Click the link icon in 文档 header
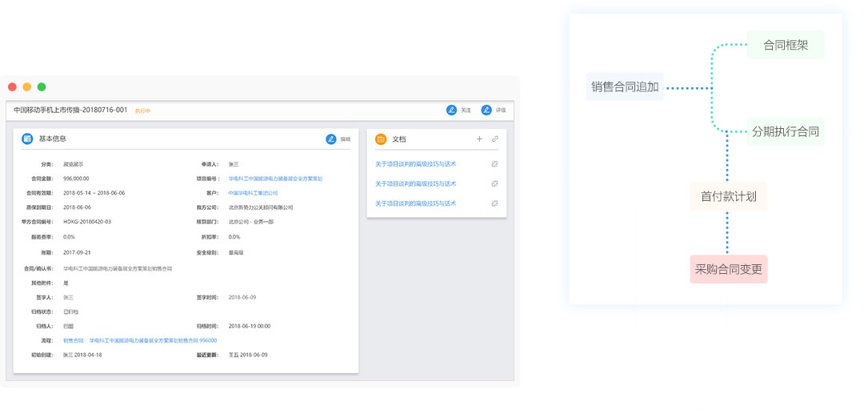 coord(495,139)
